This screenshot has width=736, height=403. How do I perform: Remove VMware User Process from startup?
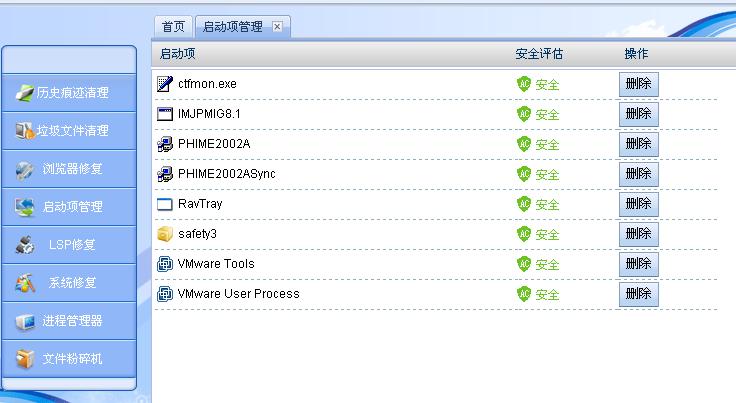click(638, 294)
